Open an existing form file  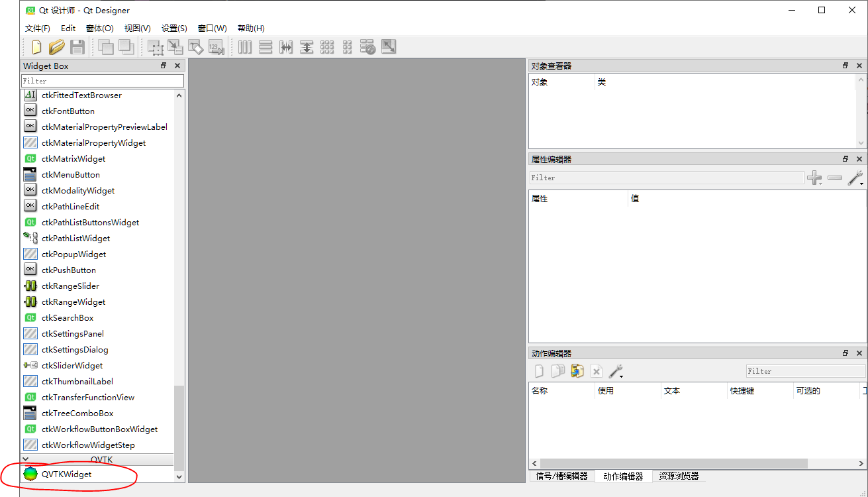[57, 46]
